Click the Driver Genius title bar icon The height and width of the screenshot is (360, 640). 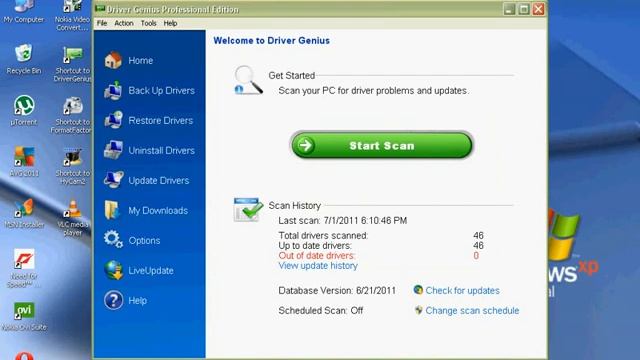click(100, 9)
